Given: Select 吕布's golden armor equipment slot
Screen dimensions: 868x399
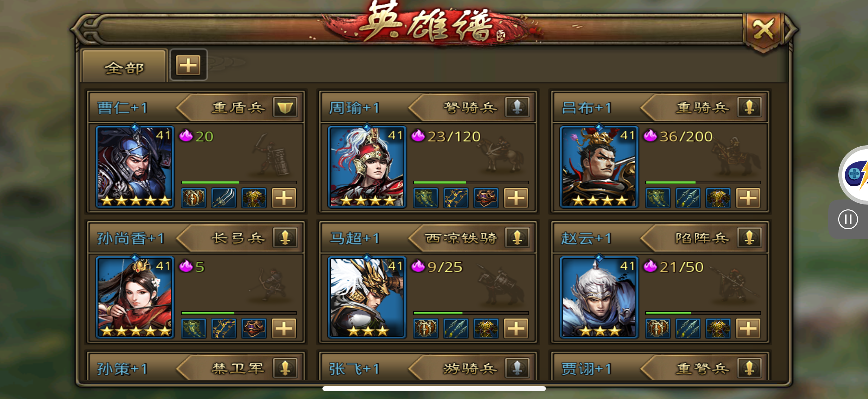Looking at the screenshot, I should [x=718, y=198].
